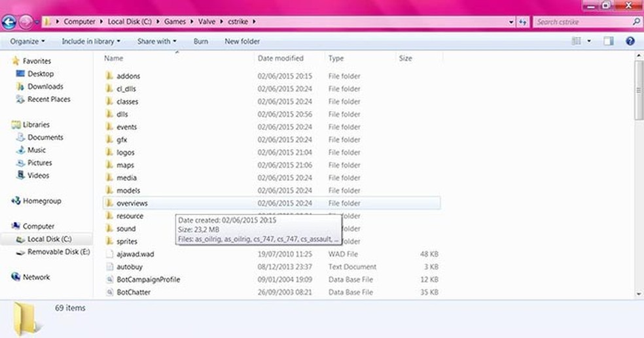
Task: Sort by the Type column header
Action: [336, 58]
